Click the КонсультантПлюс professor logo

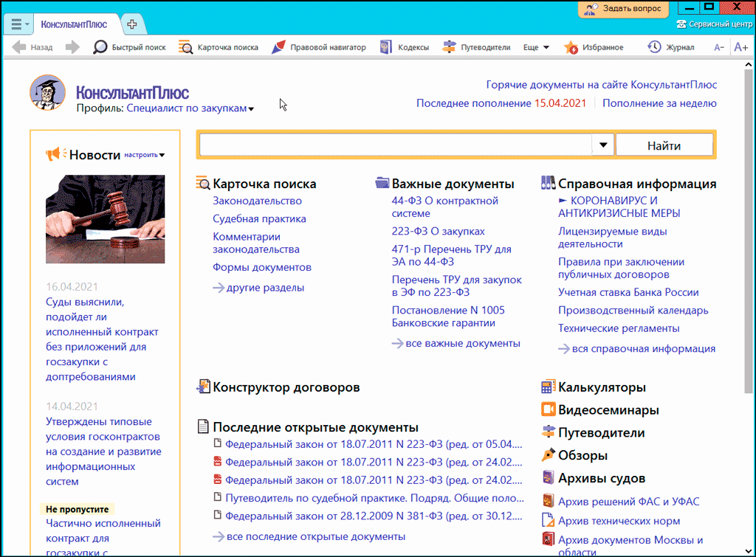[x=47, y=92]
